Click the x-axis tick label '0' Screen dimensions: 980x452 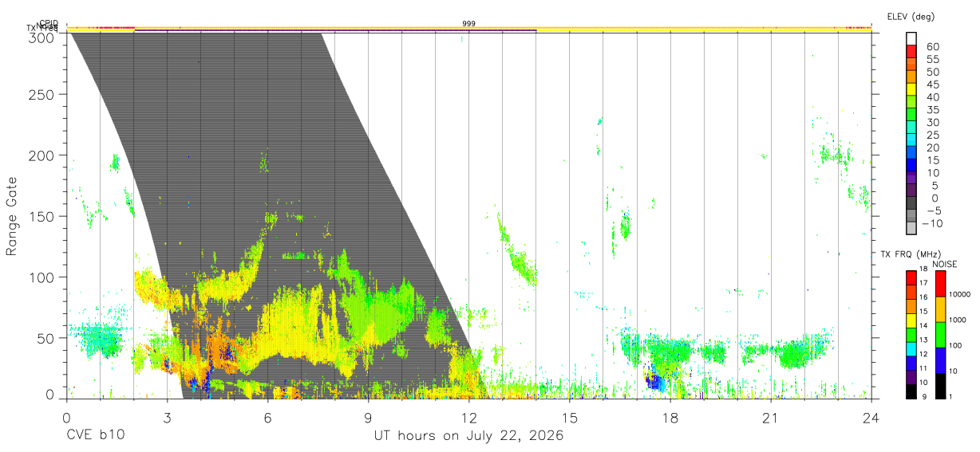pyautogui.click(x=66, y=418)
